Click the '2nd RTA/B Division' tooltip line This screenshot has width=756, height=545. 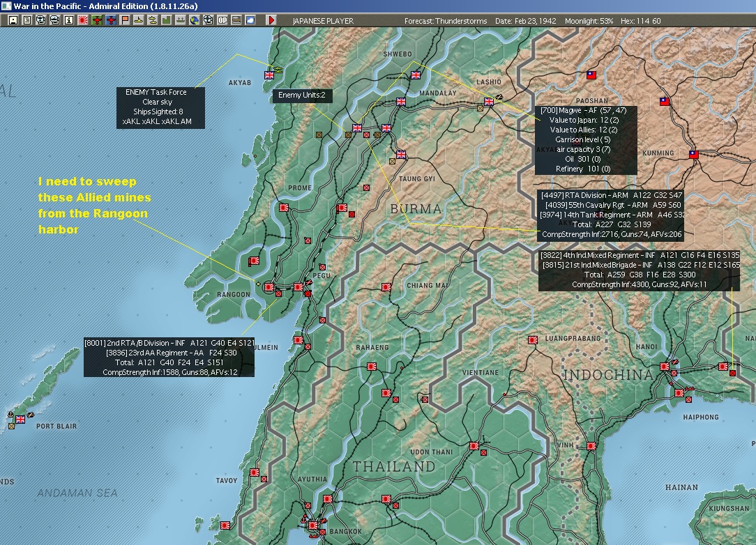(x=169, y=343)
